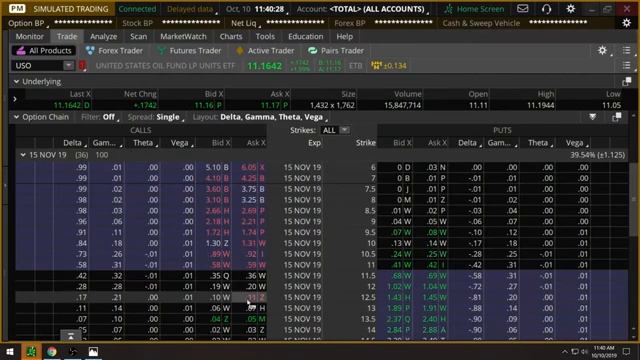This screenshot has width=640, height=360.
Task: Click the scroll-to-top arrow button
Action: 71,336
